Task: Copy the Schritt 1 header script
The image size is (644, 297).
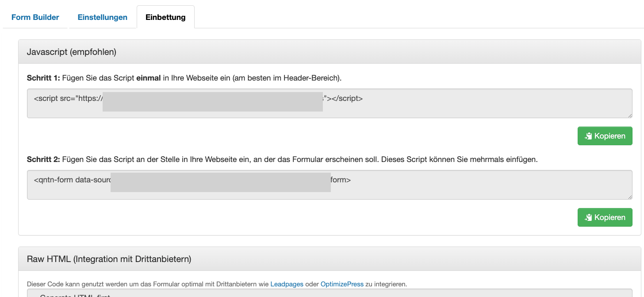Action: [605, 136]
